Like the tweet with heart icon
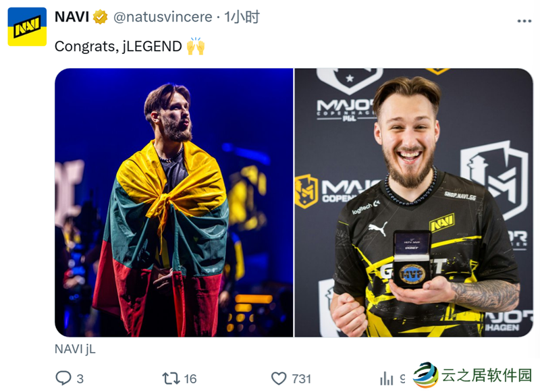The width and height of the screenshot is (540, 392). coord(279,379)
